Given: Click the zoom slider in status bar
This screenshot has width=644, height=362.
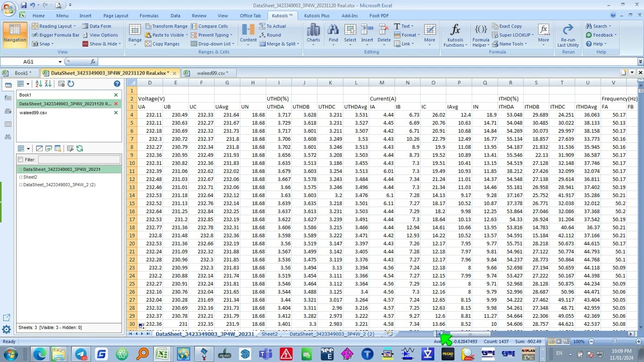Looking at the screenshot, I should point(614,342).
